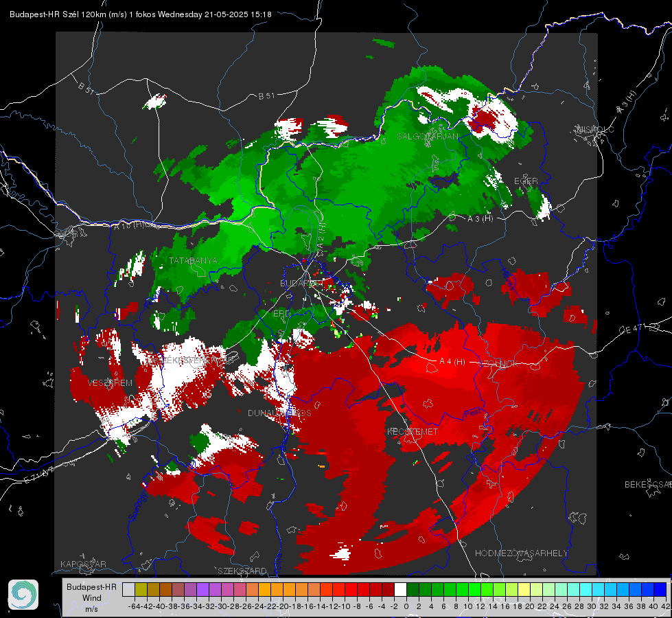Viewport: 672px width, 618px height.
Task: Click the legend title 'Budapest-HR Wind m/s'
Action: pos(92,597)
